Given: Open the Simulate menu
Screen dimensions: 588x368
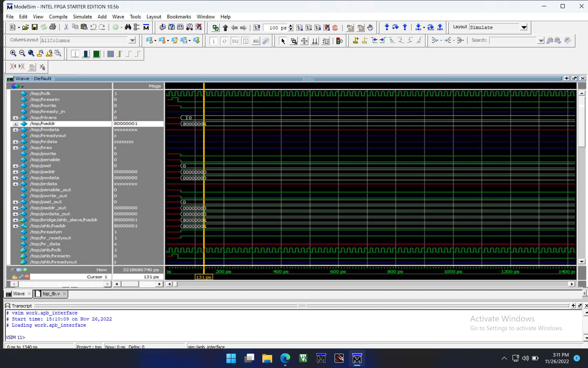Looking at the screenshot, I should click(x=82, y=17).
